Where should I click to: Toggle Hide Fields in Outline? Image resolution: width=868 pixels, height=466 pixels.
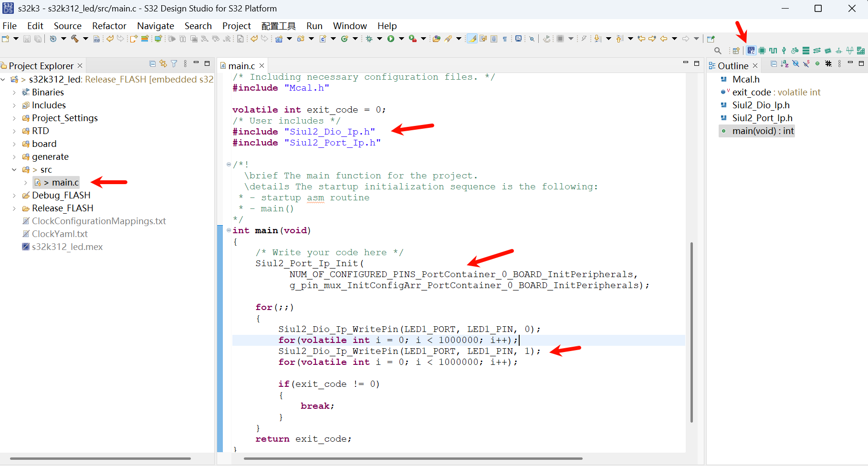[x=795, y=63]
